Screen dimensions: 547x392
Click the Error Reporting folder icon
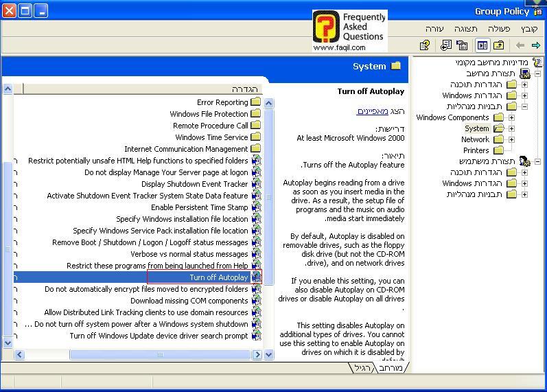(255, 102)
